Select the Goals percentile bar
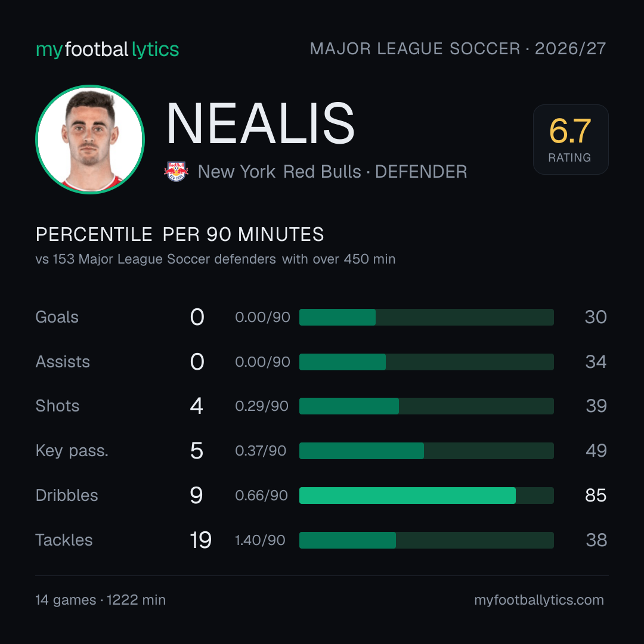The width and height of the screenshot is (644, 644). coord(426,317)
